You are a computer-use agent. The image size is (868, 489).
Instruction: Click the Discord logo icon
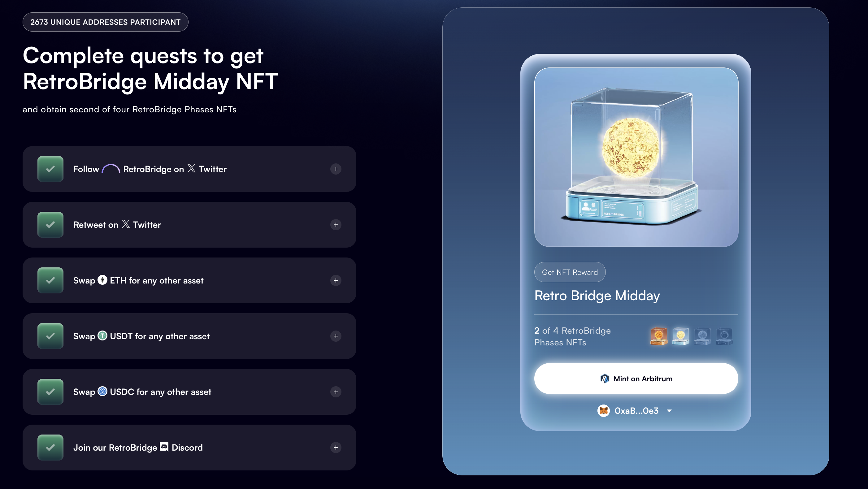(164, 447)
